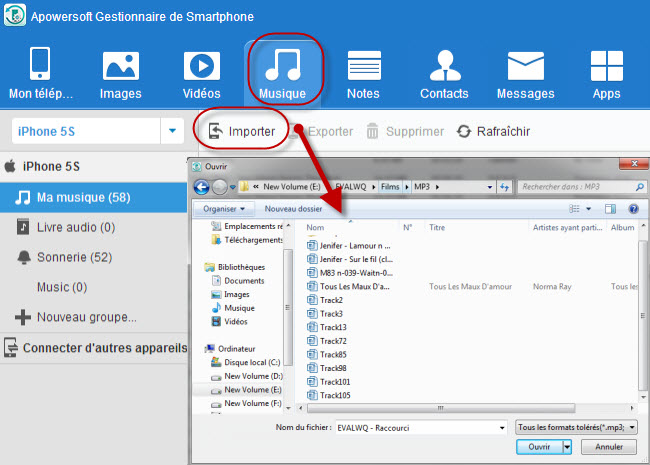Refresh the folder via address bar button
The image size is (650, 465).
pos(504,187)
